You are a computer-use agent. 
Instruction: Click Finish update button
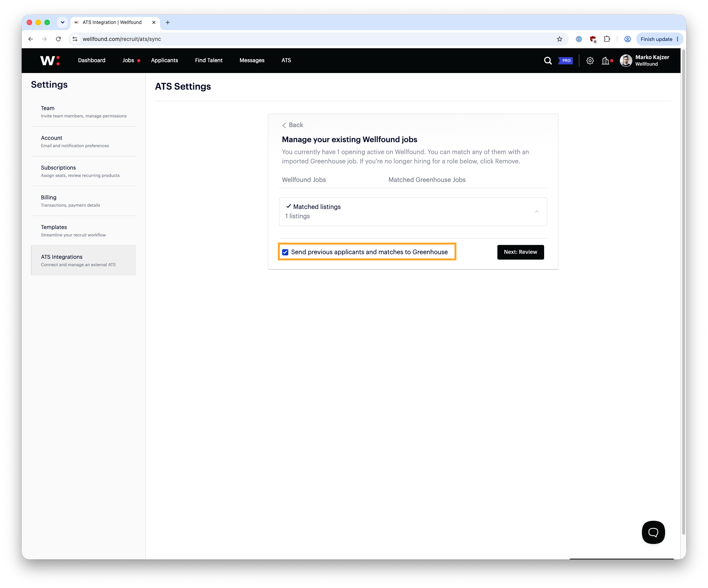pos(656,39)
